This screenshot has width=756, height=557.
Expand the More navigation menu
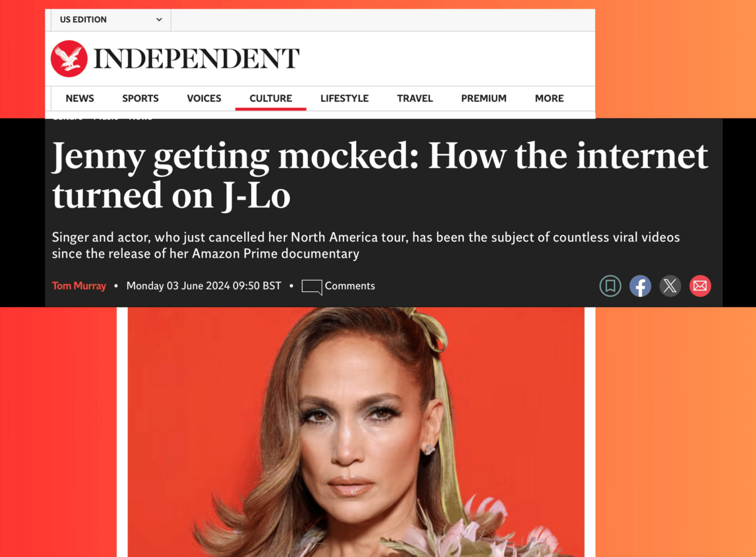549,98
